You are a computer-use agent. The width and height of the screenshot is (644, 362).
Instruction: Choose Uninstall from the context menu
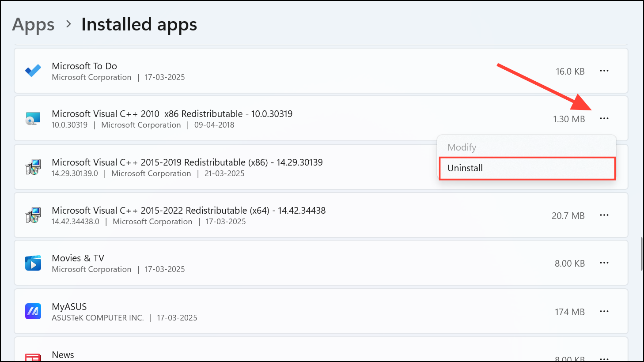[527, 168]
